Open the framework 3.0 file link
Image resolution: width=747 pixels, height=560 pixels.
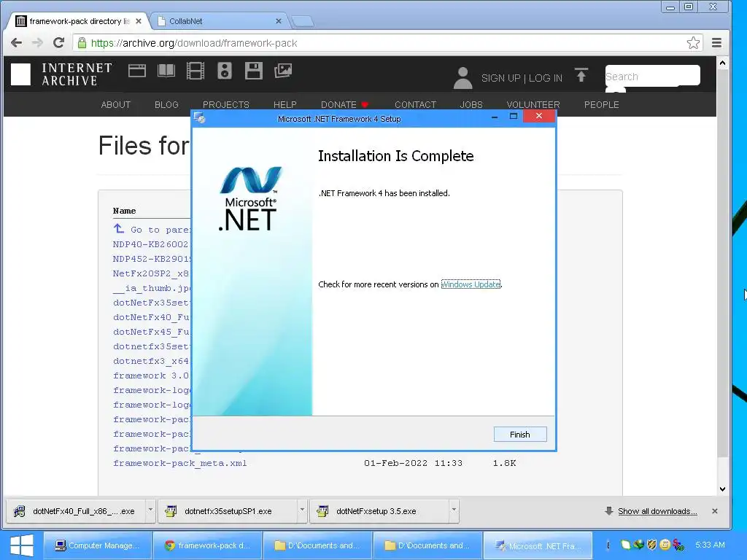point(152,376)
